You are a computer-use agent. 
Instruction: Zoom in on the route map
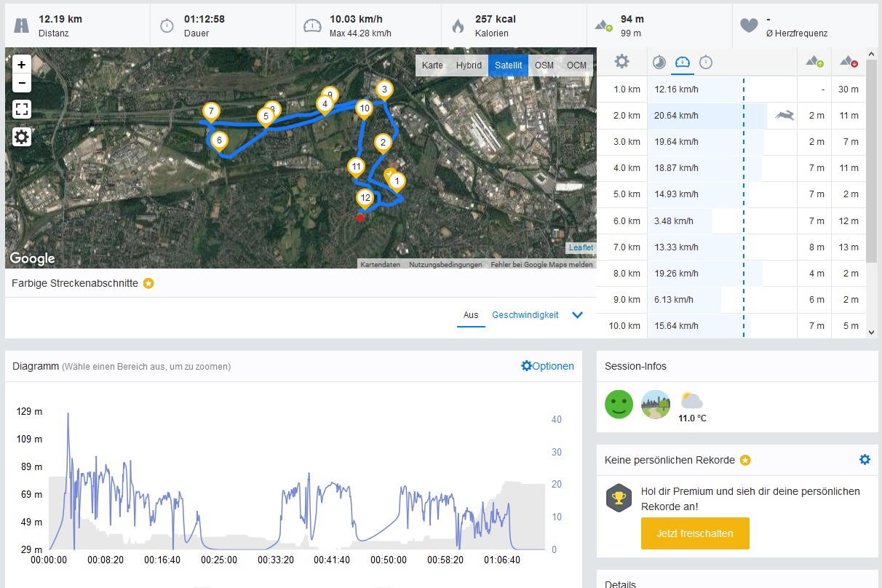(x=22, y=64)
